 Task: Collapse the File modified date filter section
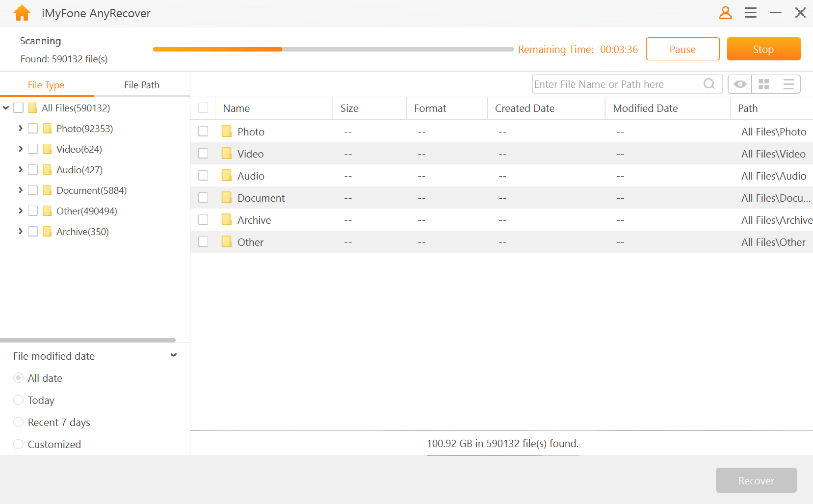pyautogui.click(x=173, y=355)
